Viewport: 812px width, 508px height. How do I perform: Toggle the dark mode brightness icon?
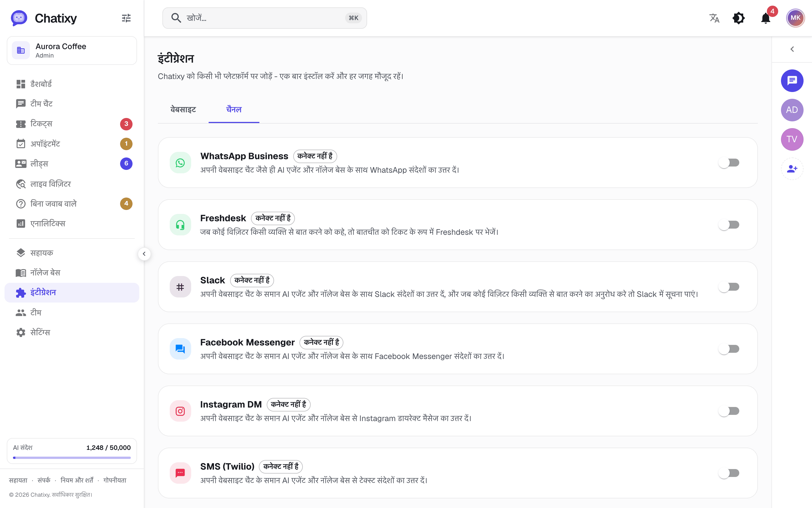pos(738,18)
